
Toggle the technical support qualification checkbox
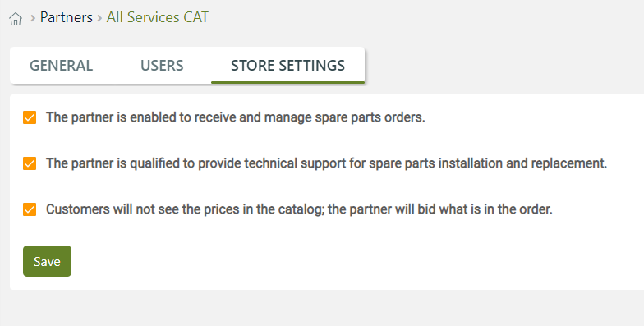pos(30,163)
